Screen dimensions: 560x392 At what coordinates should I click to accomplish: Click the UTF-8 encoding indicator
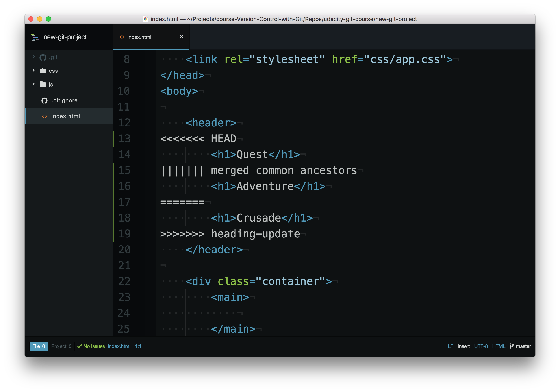point(481,346)
